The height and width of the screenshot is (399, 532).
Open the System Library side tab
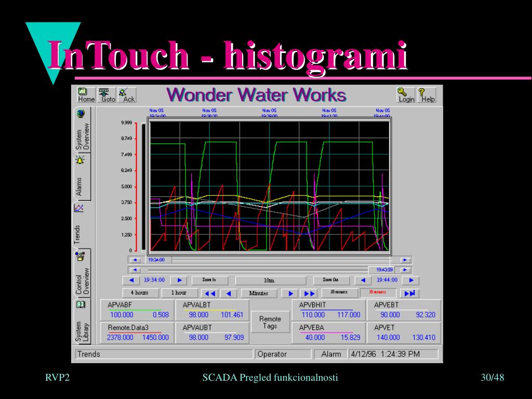(x=82, y=321)
